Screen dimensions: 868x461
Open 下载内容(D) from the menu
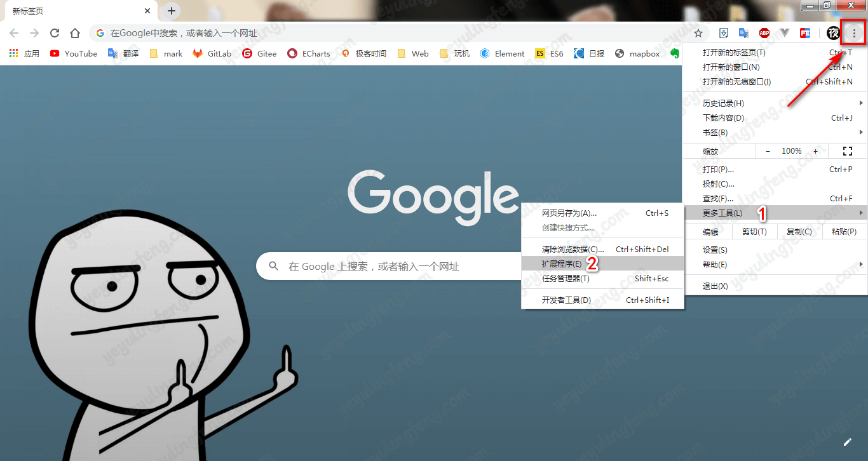775,117
